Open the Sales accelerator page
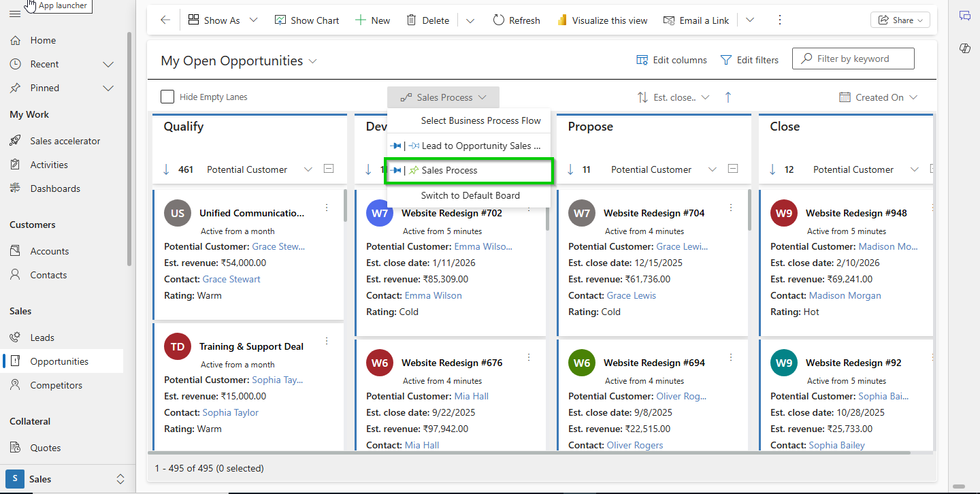980x494 pixels. (65, 141)
